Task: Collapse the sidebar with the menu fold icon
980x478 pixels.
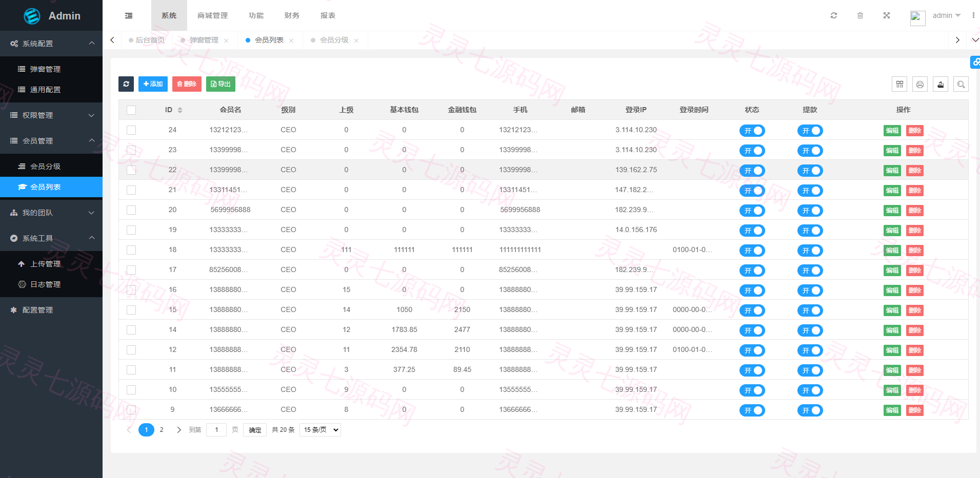Action: tap(129, 15)
